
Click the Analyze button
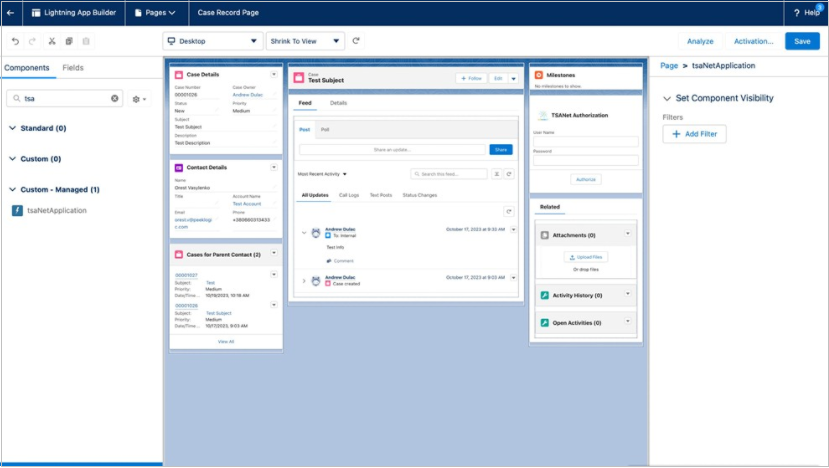click(x=700, y=41)
